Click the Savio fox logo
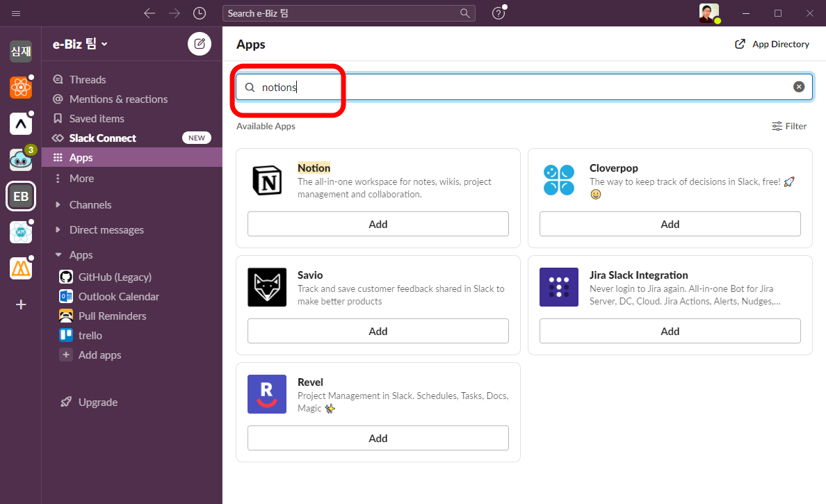The width and height of the screenshot is (826, 504). (267, 287)
